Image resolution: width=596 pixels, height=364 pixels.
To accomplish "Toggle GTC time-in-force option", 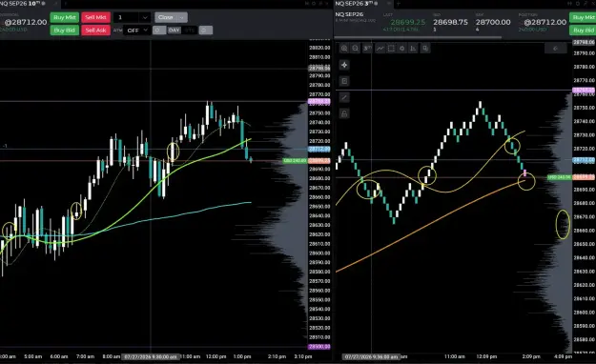I will point(190,30).
